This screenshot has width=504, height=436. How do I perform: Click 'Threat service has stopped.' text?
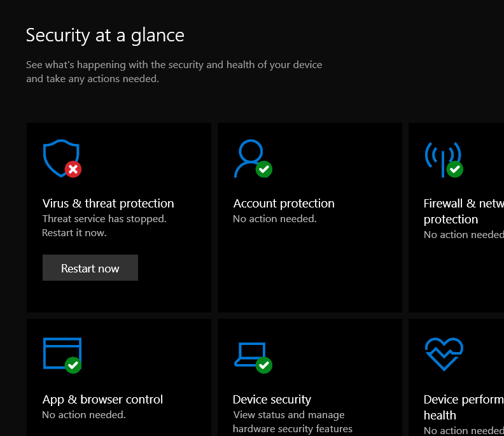(x=104, y=219)
